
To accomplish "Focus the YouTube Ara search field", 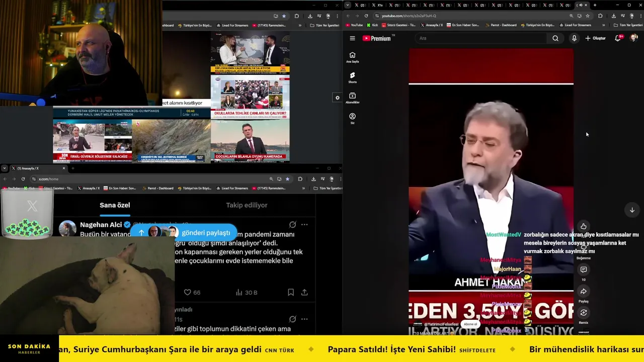I will click(x=480, y=38).
